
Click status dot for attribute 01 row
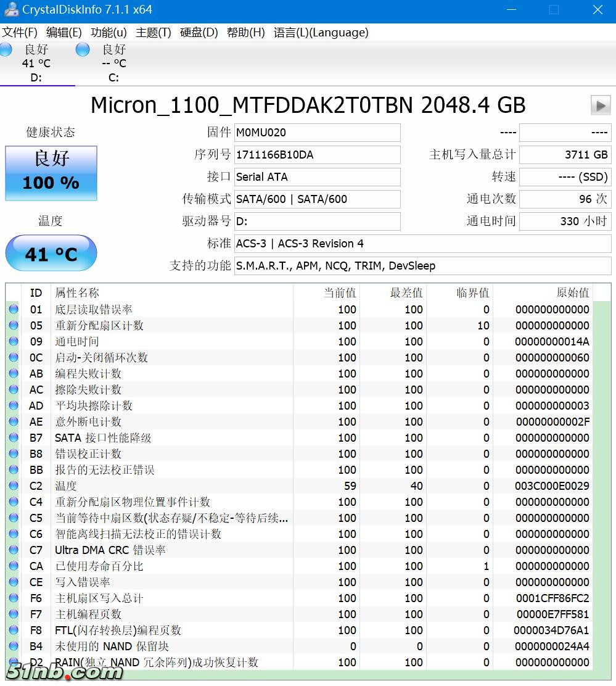pos(14,310)
